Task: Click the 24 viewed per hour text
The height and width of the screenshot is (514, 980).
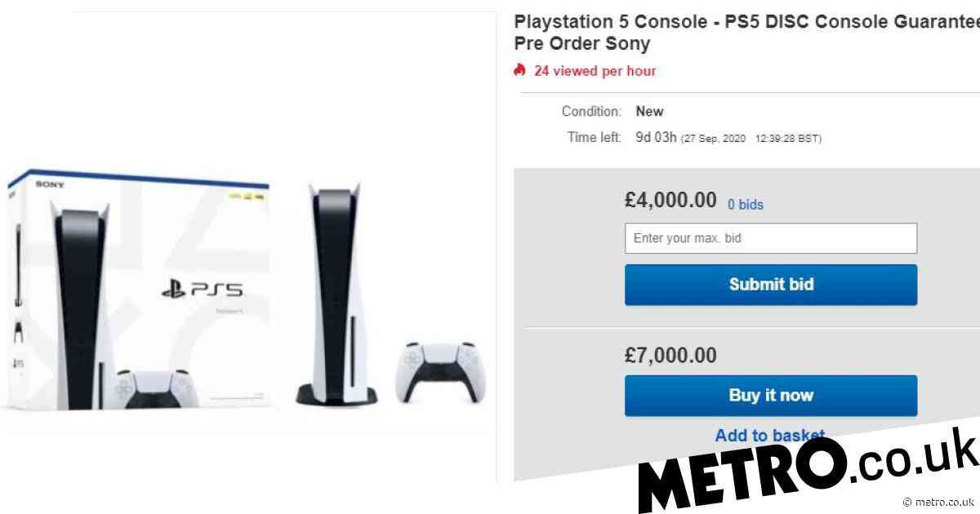Action: [595, 71]
